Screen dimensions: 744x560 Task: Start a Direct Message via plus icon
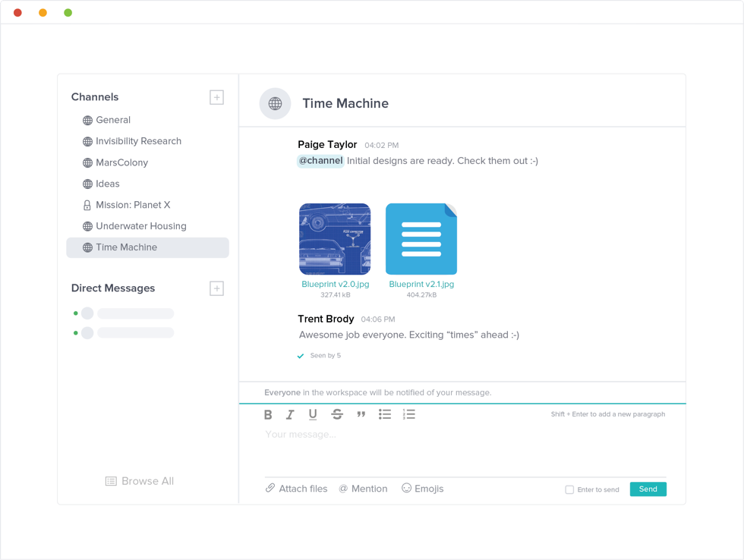click(216, 288)
